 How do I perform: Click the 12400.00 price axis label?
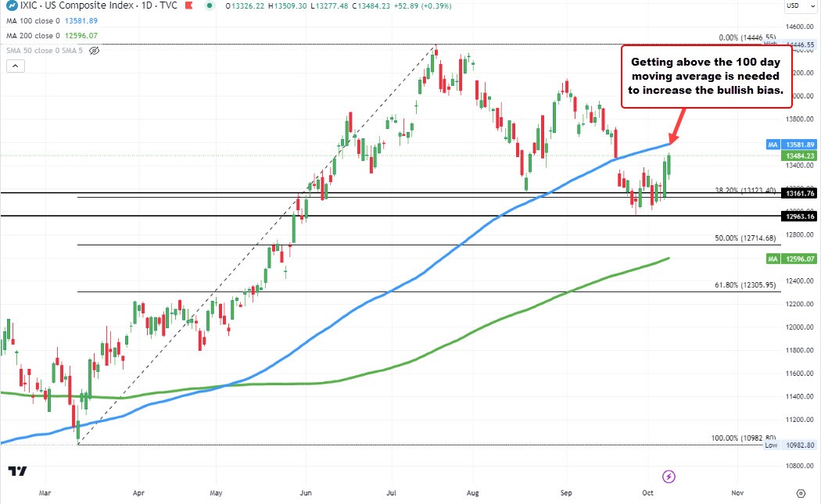coord(800,281)
